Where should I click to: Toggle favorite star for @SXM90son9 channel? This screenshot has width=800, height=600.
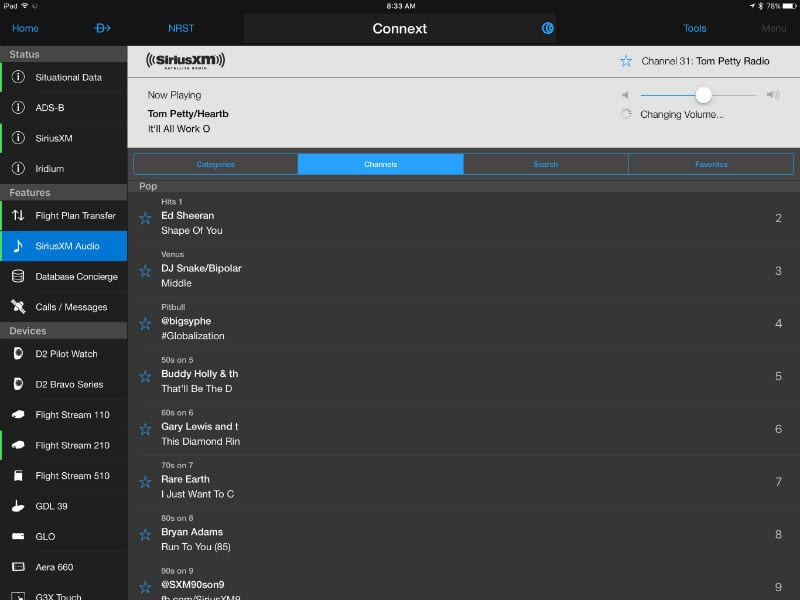coord(145,587)
